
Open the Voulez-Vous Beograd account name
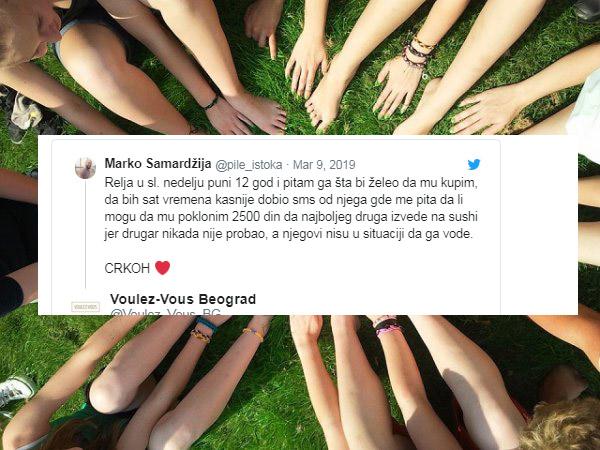pyautogui.click(x=183, y=299)
